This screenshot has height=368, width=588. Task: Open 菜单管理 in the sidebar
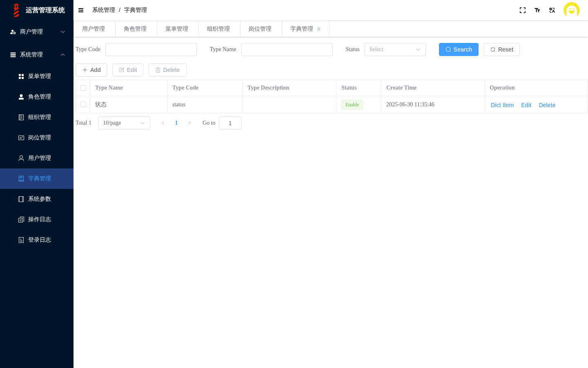pyautogui.click(x=37, y=76)
